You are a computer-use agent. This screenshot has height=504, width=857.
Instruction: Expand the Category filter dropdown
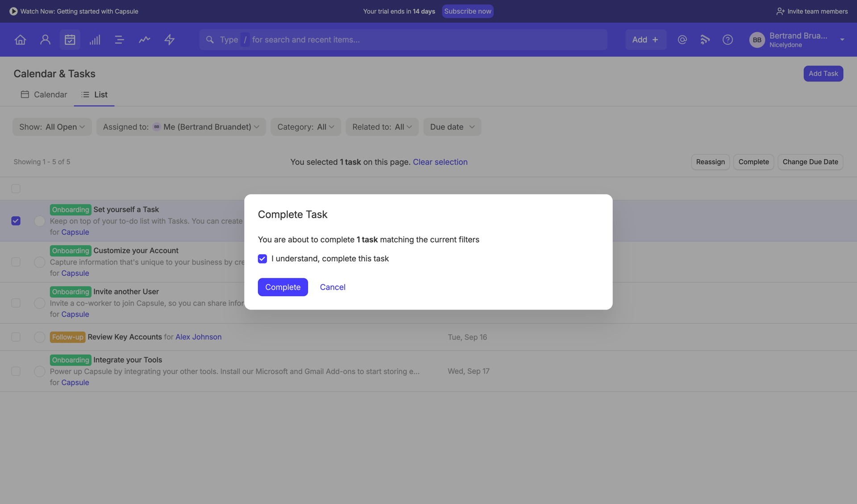coord(305,127)
